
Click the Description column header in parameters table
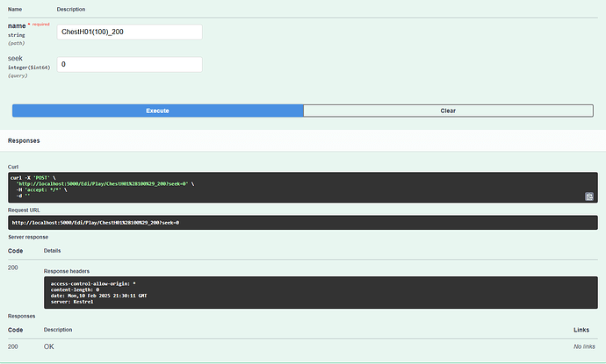(71, 10)
